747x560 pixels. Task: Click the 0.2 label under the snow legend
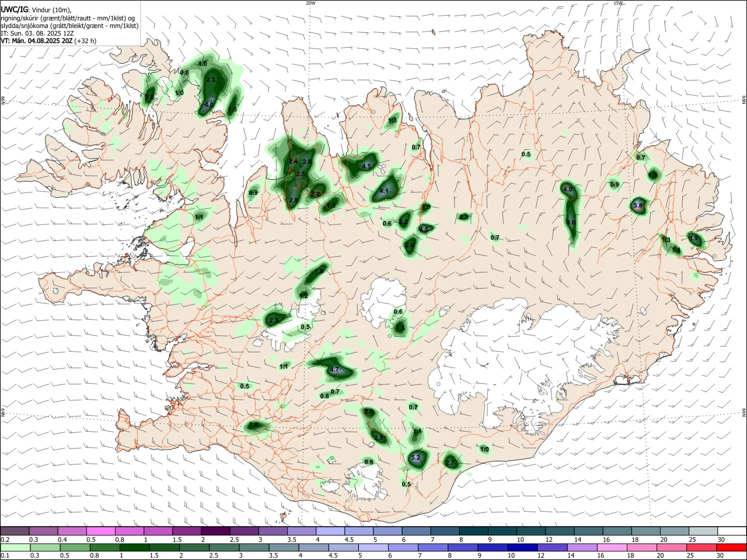[x=4, y=540]
